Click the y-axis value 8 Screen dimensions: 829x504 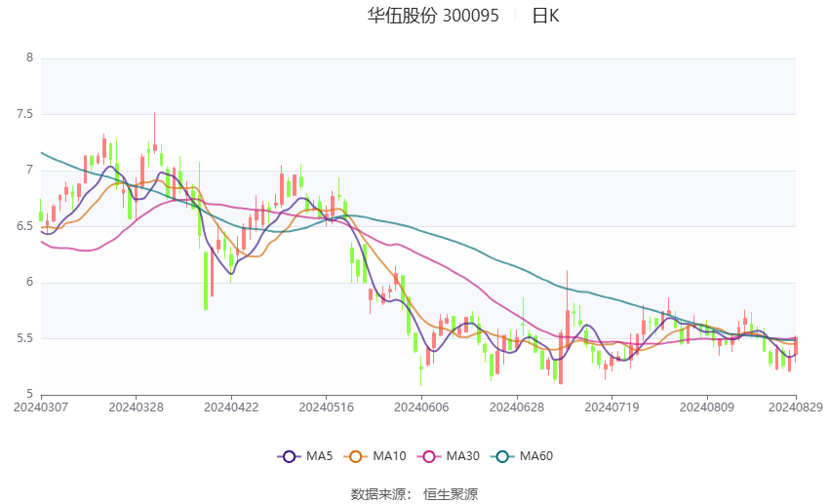[29, 58]
